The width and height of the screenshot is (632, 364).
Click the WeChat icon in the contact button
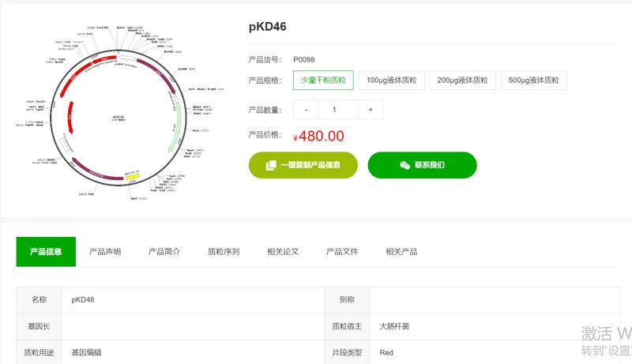pyautogui.click(x=404, y=165)
